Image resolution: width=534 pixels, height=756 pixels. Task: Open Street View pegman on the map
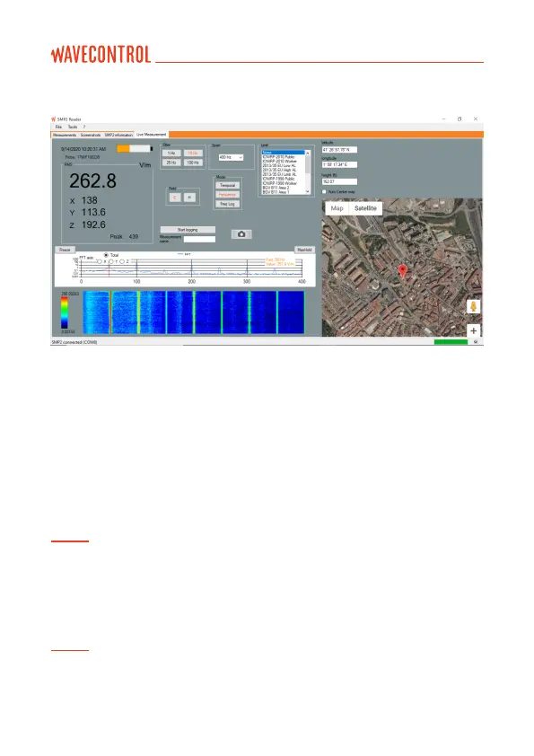click(473, 307)
